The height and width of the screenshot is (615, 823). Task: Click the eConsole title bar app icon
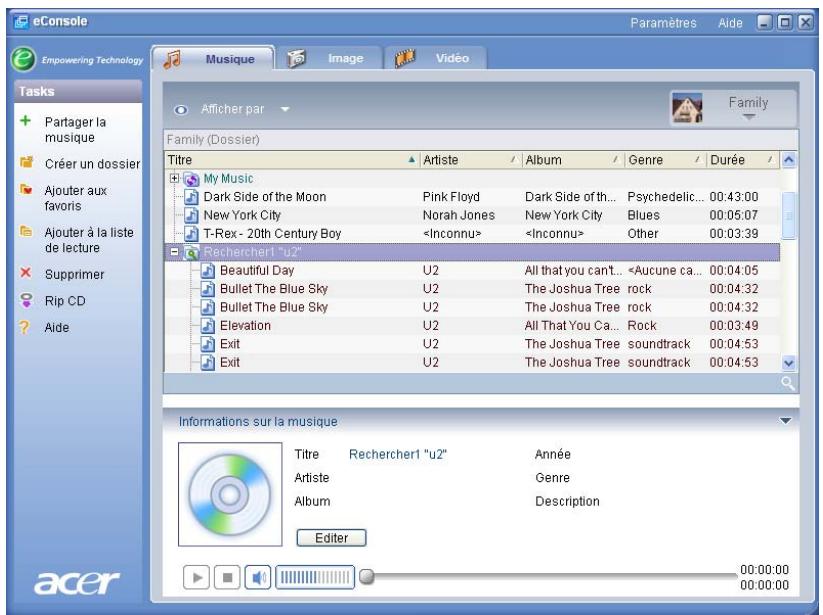(21, 22)
